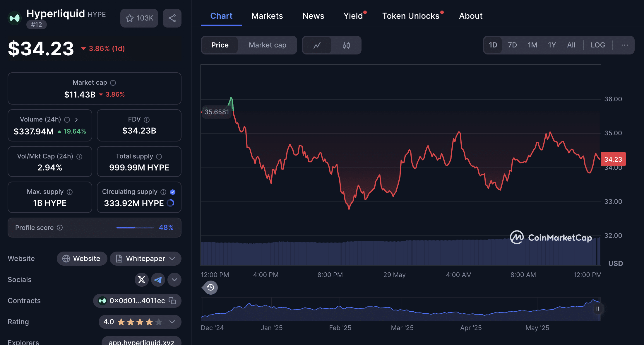Click the chart history clock icon
644x345 pixels.
(210, 287)
